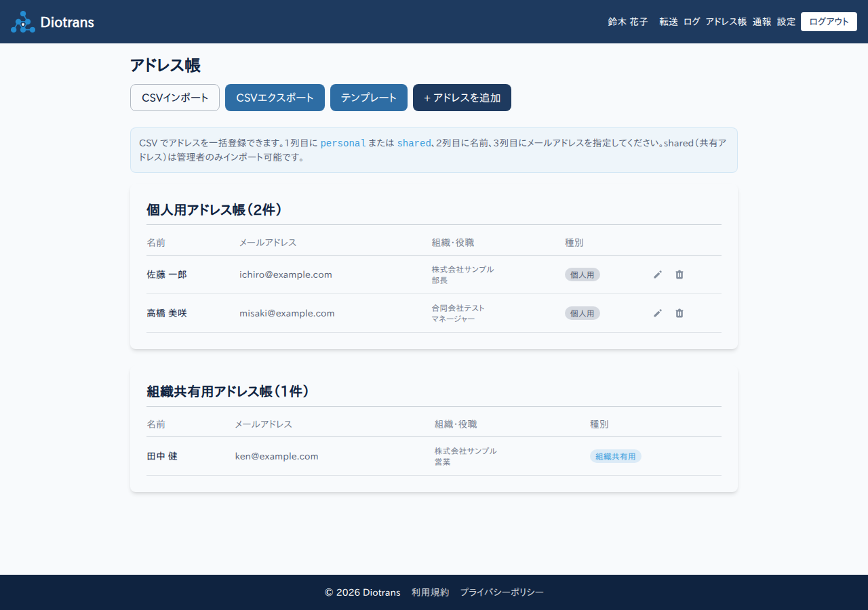The image size is (868, 610).
Task: Export addresses with CSVエクスポート
Action: (x=275, y=98)
